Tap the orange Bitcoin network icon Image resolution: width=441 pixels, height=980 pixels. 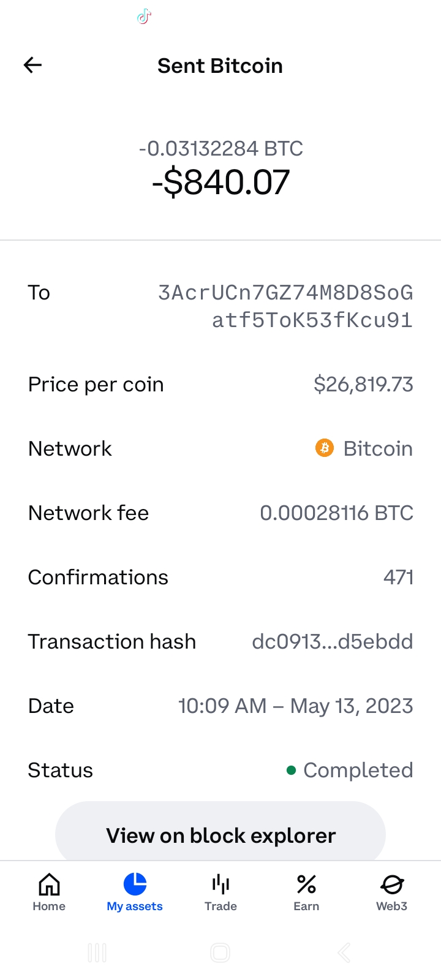pyautogui.click(x=325, y=448)
